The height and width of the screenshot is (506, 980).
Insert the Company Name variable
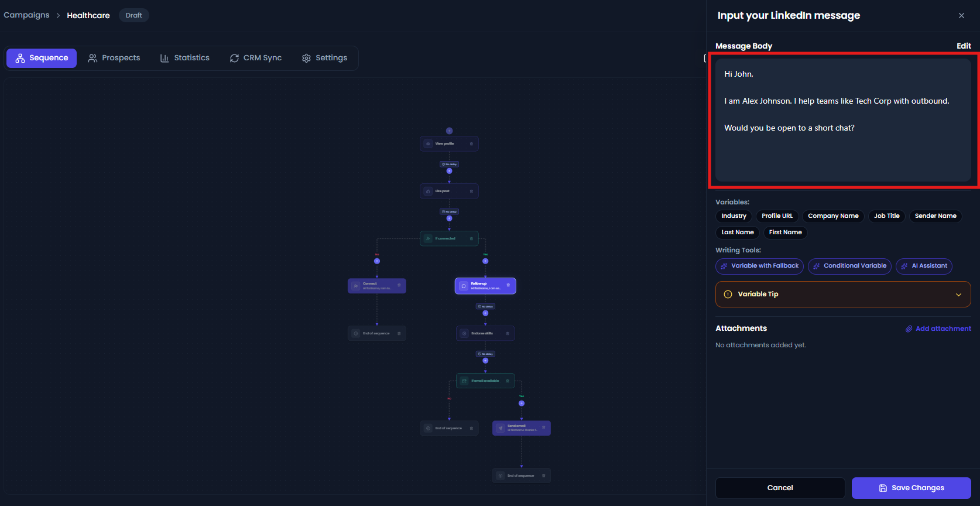point(833,216)
